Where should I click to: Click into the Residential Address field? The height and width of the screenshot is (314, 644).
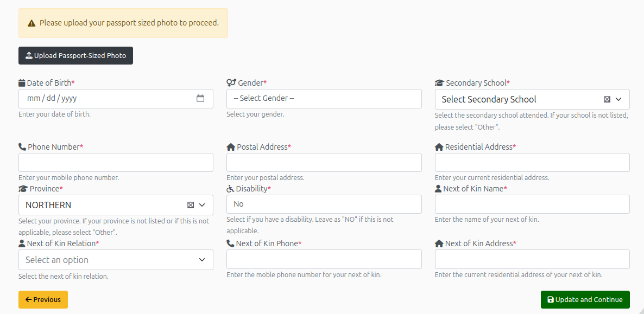532,163
